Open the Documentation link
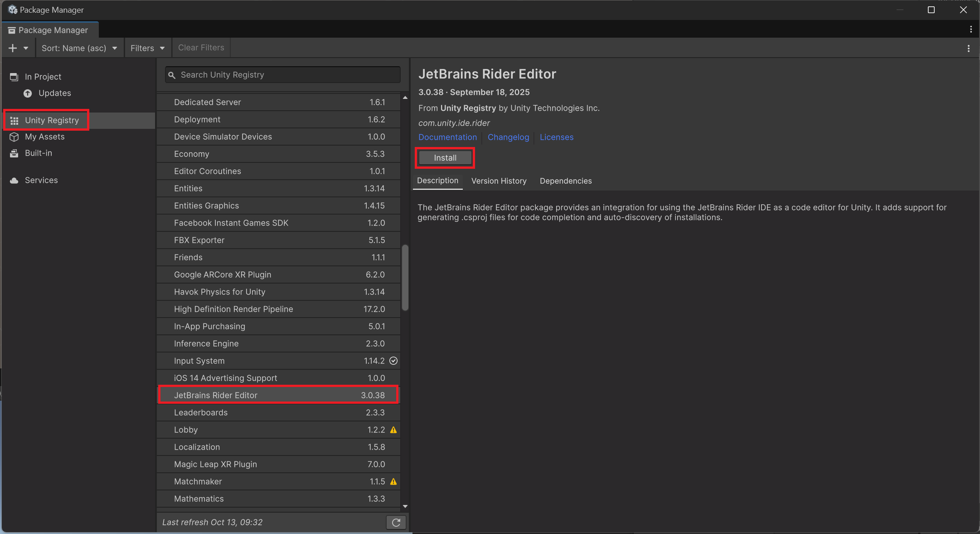Screen dimensions: 980x534 tap(447, 137)
